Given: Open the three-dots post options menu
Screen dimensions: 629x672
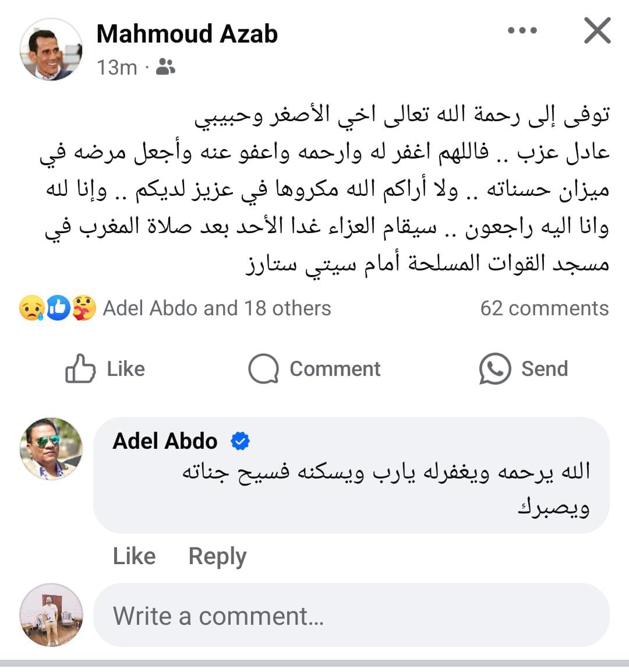Looking at the screenshot, I should 522,31.
